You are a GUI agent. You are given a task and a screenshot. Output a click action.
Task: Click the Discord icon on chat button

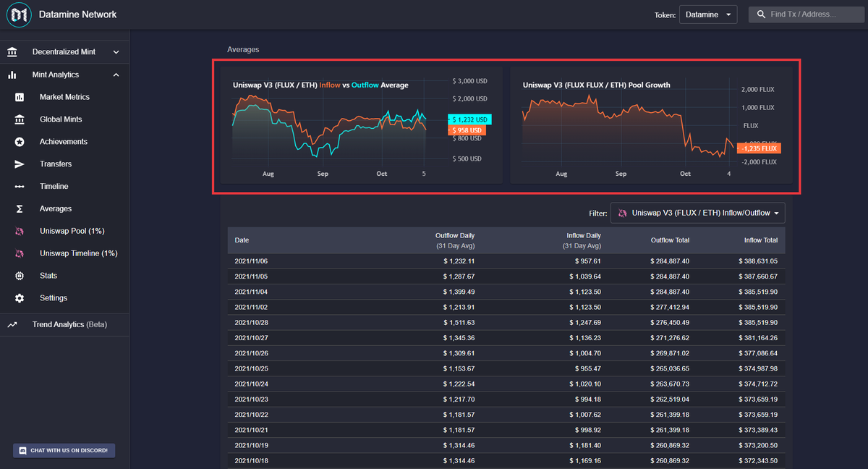click(22, 450)
